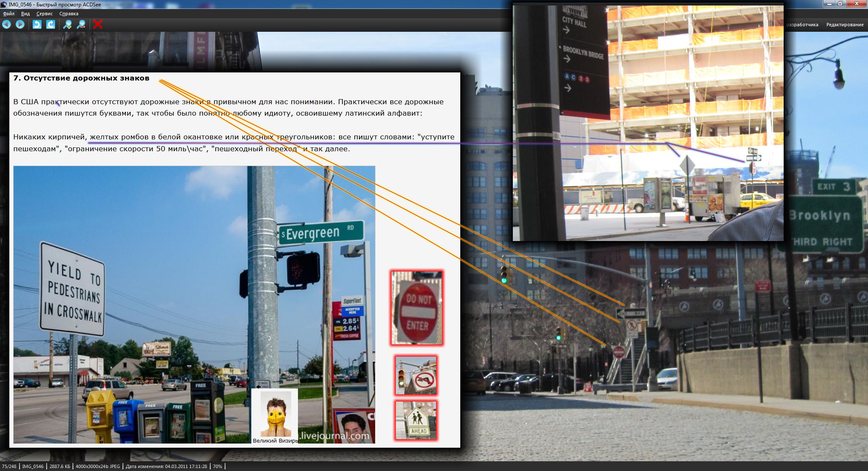Delete the image with the red X icon
This screenshot has width=868, height=471.
(x=98, y=24)
